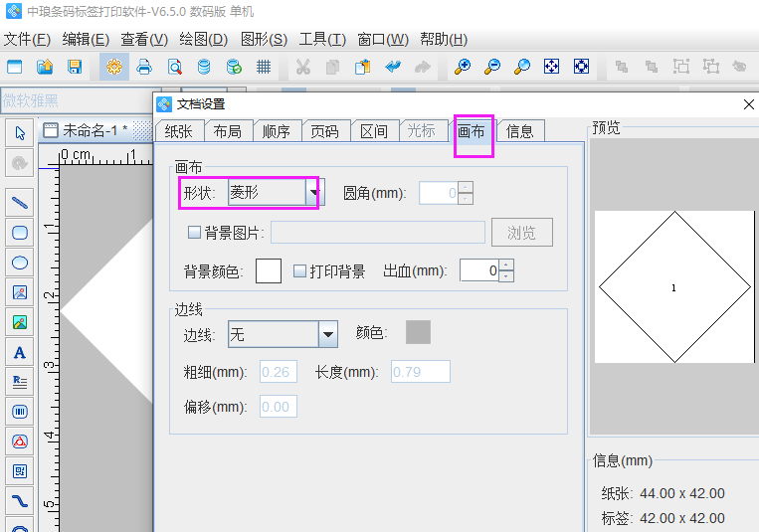Open the 图形(S) menu
Image resolution: width=759 pixels, height=532 pixels.
pos(264,39)
